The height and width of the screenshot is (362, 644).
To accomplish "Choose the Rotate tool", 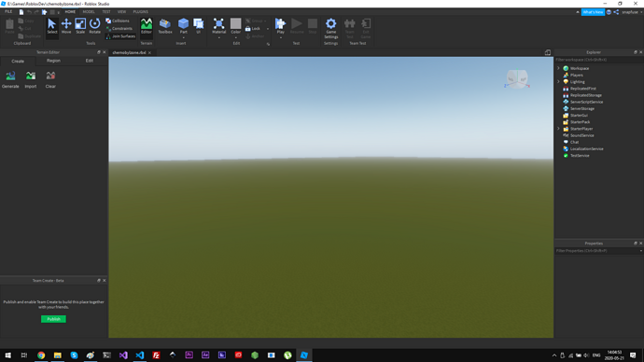I will (x=95, y=26).
